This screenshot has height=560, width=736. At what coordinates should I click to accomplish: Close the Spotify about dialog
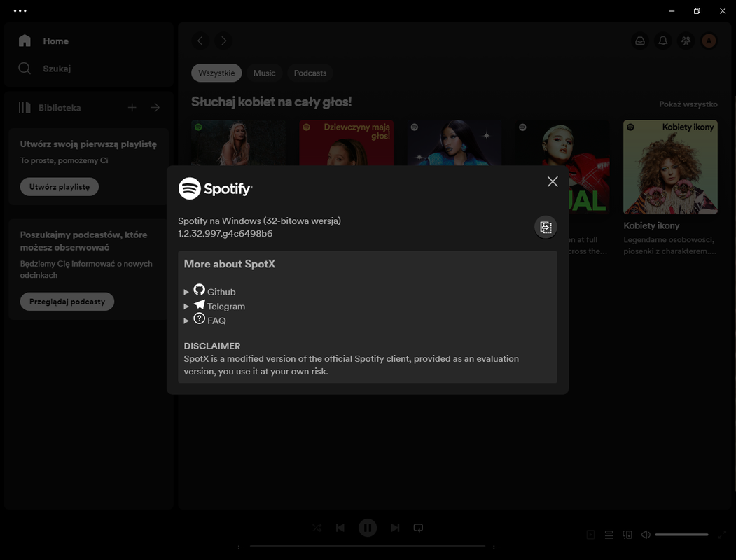pyautogui.click(x=553, y=181)
